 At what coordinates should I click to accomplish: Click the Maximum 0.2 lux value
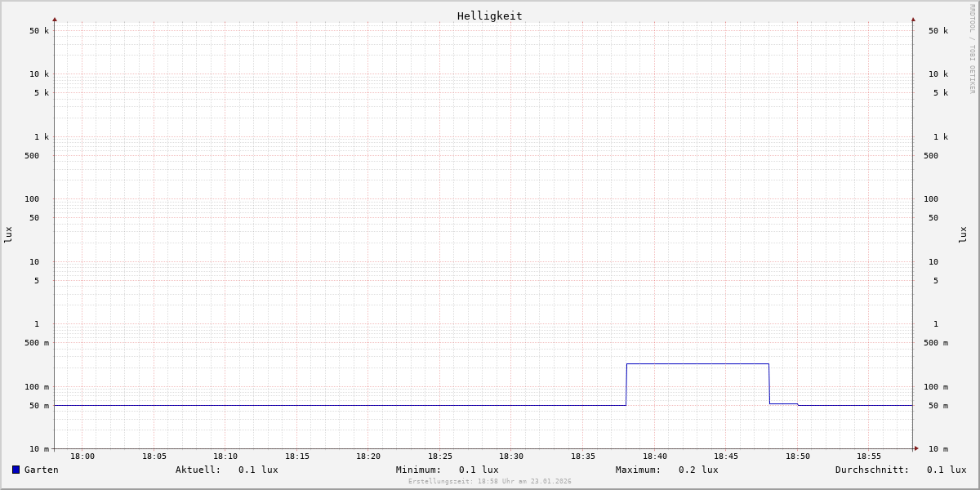click(698, 470)
